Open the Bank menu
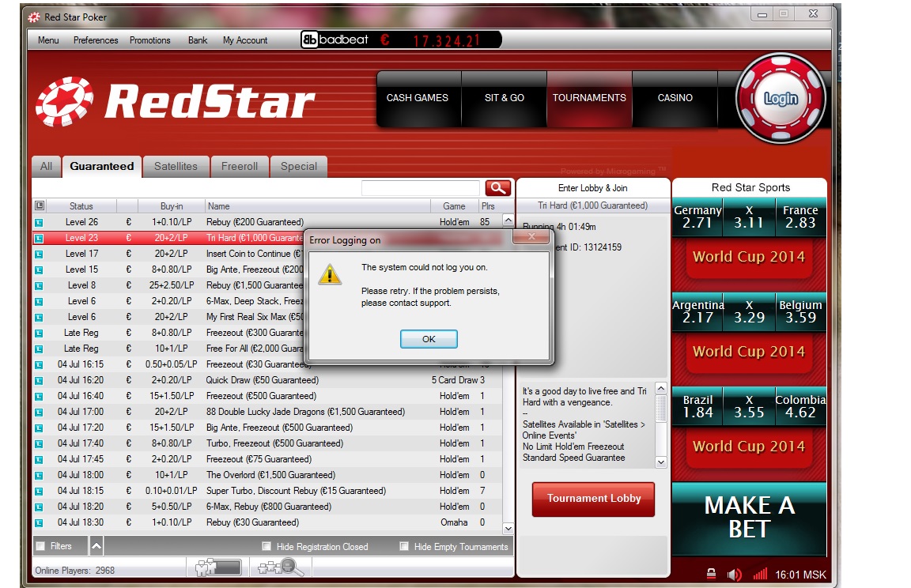The width and height of the screenshot is (911, 588). [198, 40]
